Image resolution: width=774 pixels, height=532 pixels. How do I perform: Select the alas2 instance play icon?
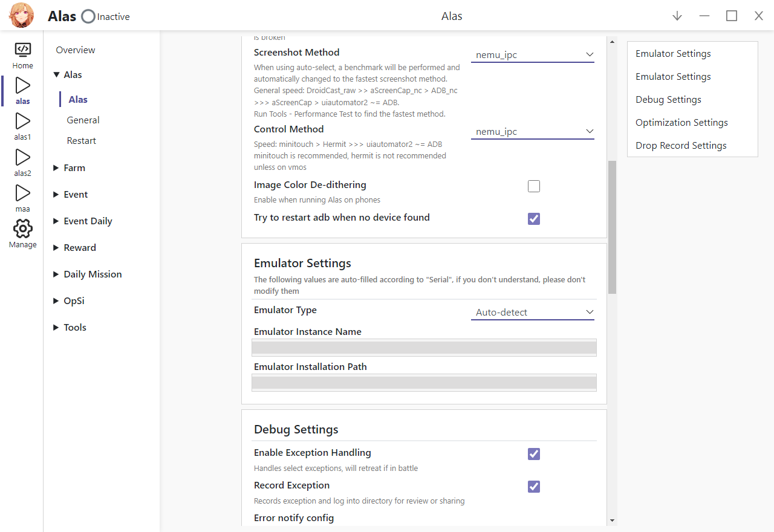(23, 157)
